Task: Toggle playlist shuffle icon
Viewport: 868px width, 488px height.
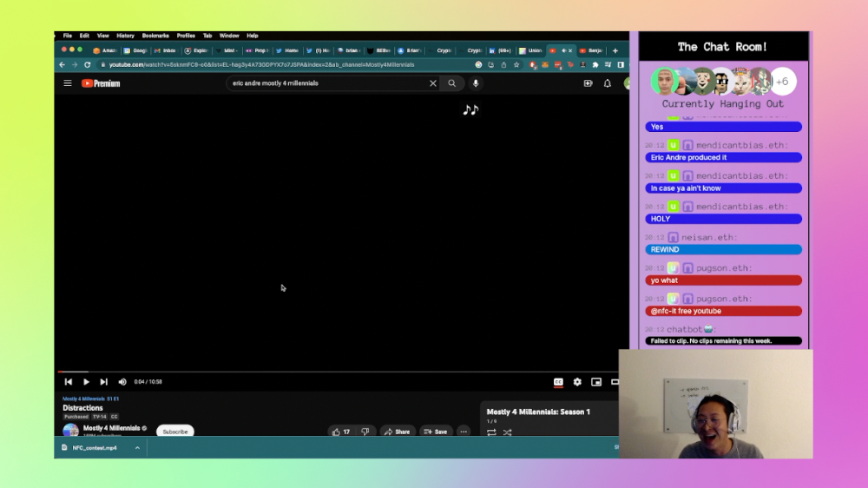Action: click(508, 432)
